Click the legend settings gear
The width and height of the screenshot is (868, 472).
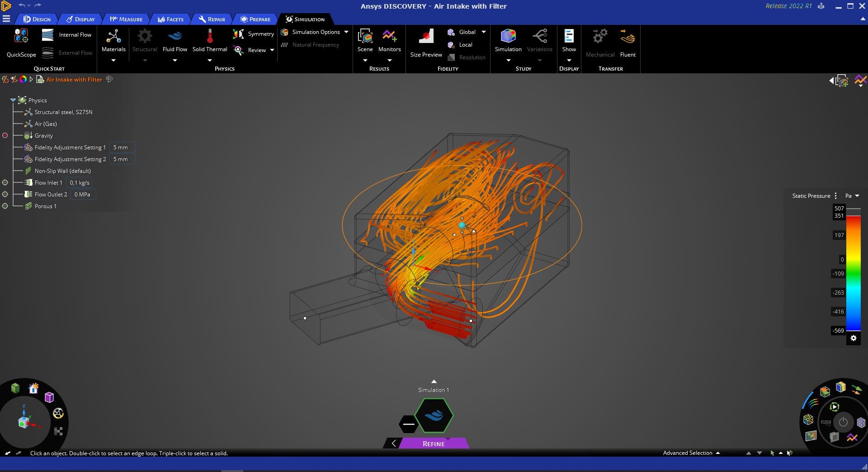tap(854, 338)
